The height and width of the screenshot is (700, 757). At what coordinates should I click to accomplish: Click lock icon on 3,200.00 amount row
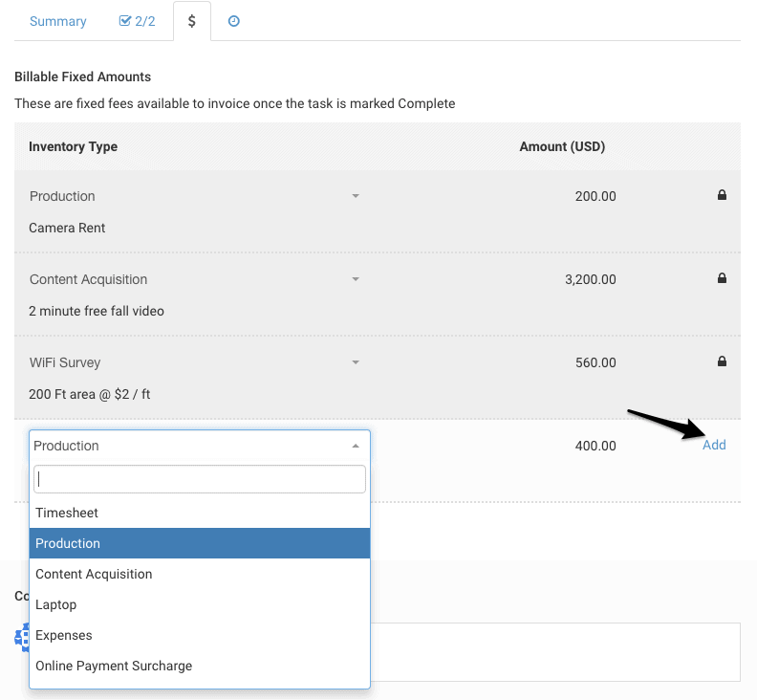(722, 279)
